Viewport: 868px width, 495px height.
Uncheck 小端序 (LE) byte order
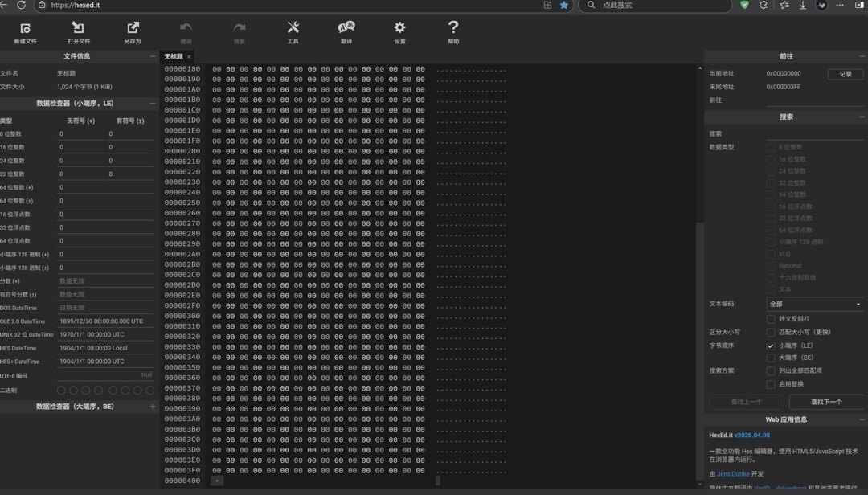771,346
